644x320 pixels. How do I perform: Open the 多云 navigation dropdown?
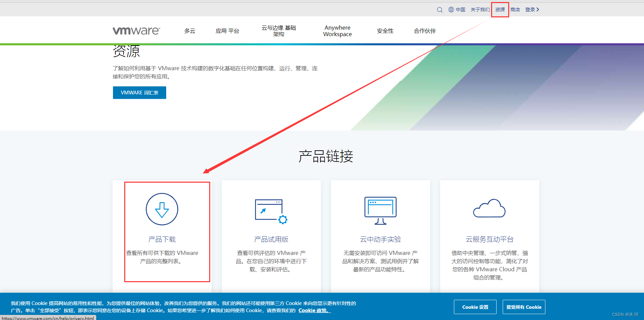pos(190,31)
